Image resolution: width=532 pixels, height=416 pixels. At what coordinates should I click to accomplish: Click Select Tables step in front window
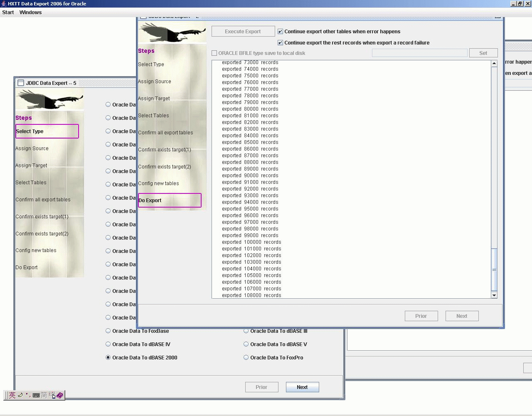pyautogui.click(x=153, y=116)
